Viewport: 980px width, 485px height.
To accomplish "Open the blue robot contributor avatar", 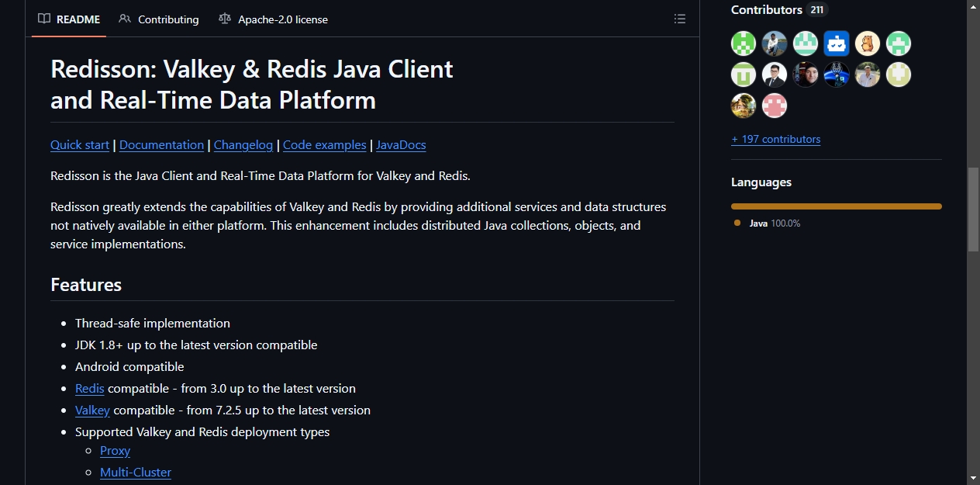I will [x=837, y=43].
